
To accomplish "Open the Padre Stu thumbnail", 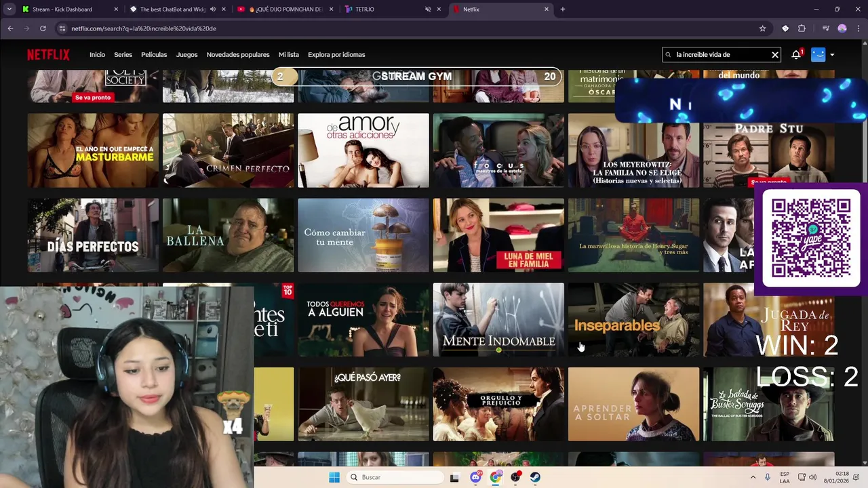I will tap(769, 150).
